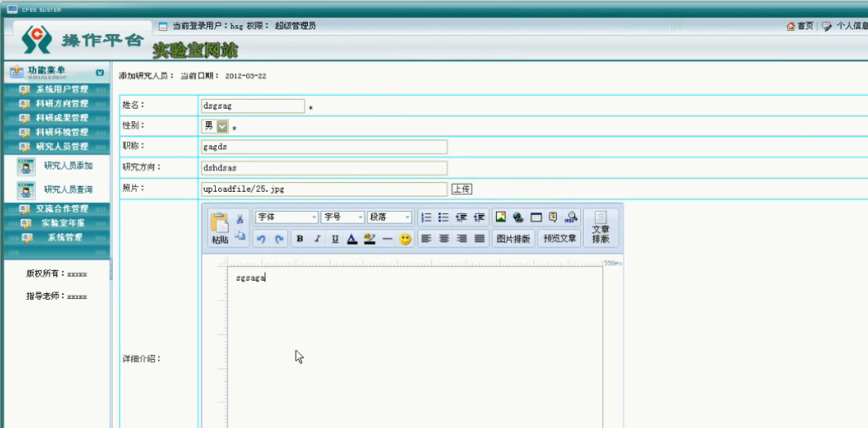
Task: Redo the last edit
Action: 279,239
